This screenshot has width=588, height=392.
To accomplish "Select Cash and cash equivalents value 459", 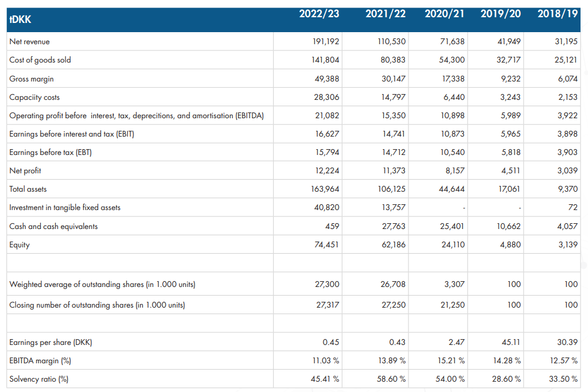I will click(x=332, y=226).
